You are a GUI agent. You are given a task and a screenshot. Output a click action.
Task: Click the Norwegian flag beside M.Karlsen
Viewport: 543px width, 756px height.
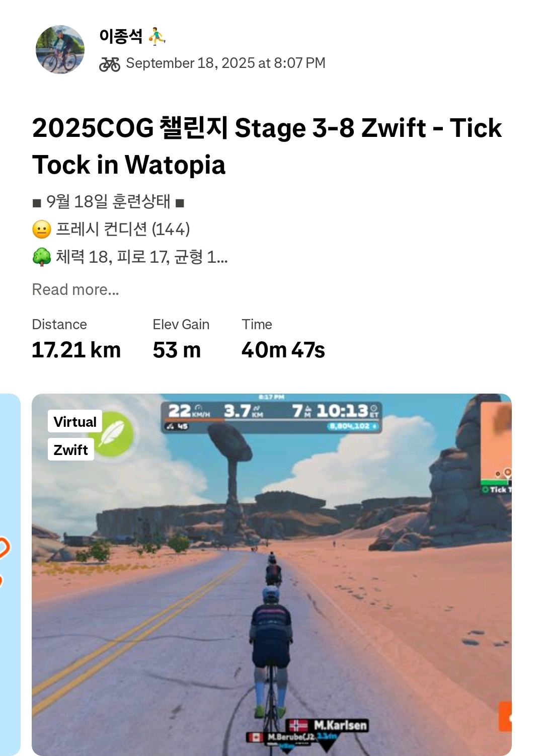[x=298, y=725]
